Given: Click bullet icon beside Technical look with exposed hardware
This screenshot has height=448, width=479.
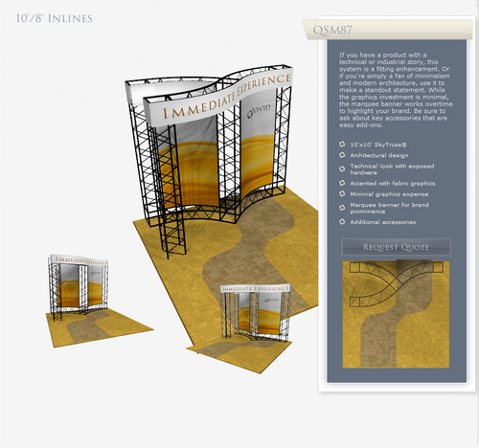Looking at the screenshot, I should coord(342,168).
